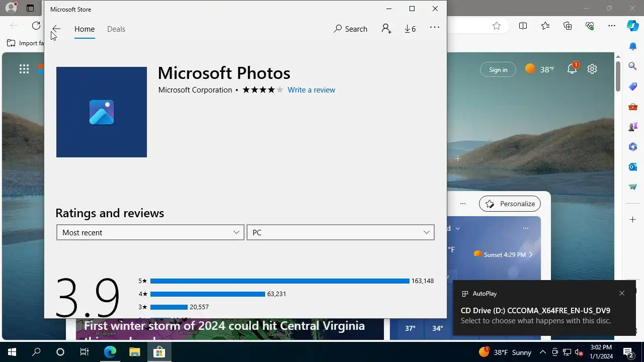The height and width of the screenshot is (362, 644).
Task: Click the four-star rating display
Action: click(x=263, y=90)
